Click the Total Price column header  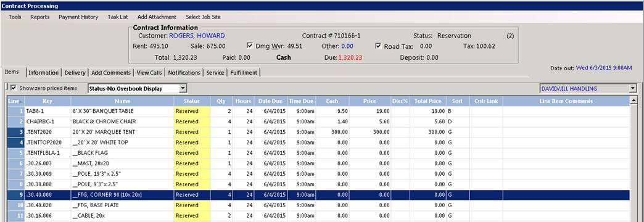[427, 101]
